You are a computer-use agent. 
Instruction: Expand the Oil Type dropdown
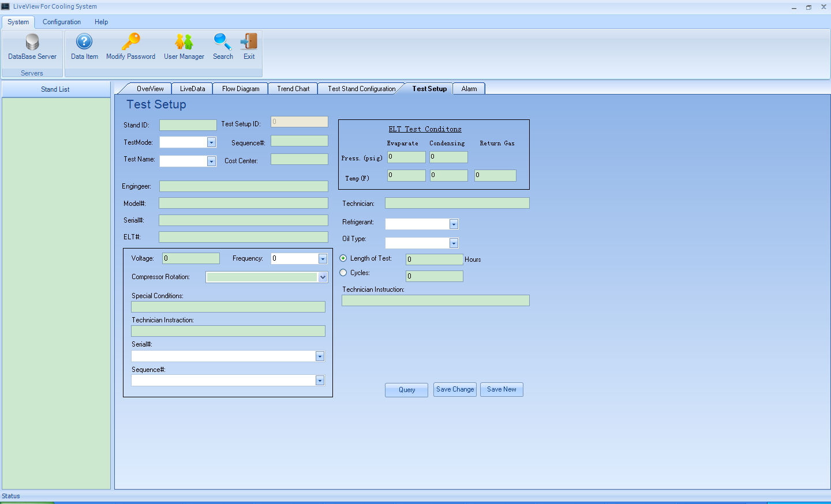click(454, 243)
